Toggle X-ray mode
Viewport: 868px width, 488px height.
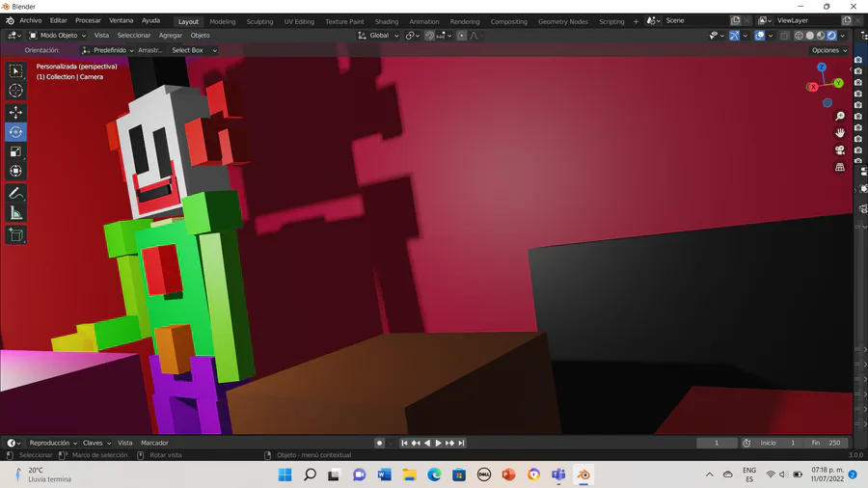(784, 36)
